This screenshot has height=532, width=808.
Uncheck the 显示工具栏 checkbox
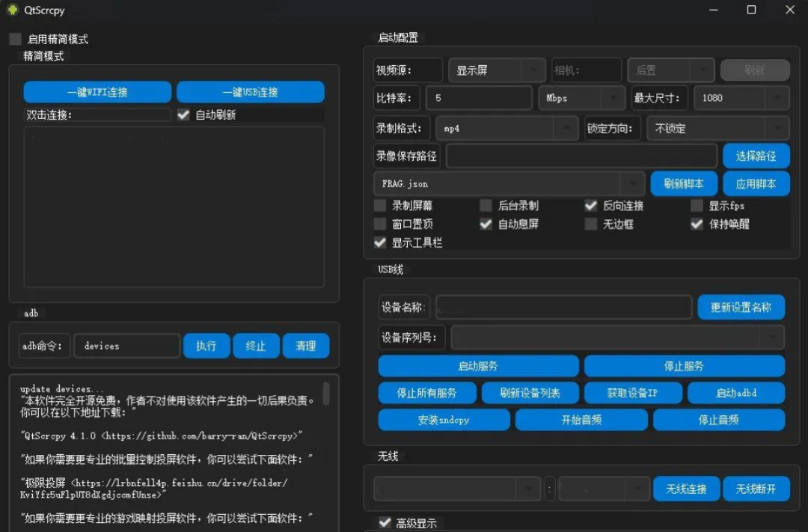point(380,242)
